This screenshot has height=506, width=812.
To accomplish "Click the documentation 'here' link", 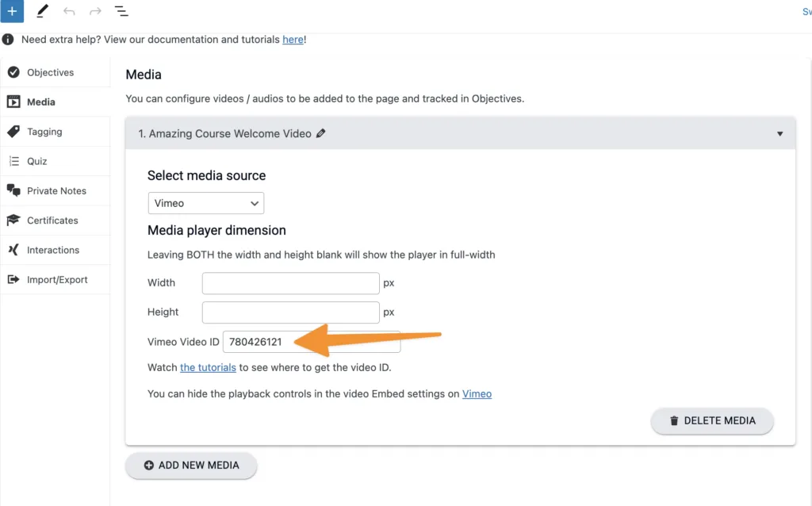I will click(x=293, y=40).
